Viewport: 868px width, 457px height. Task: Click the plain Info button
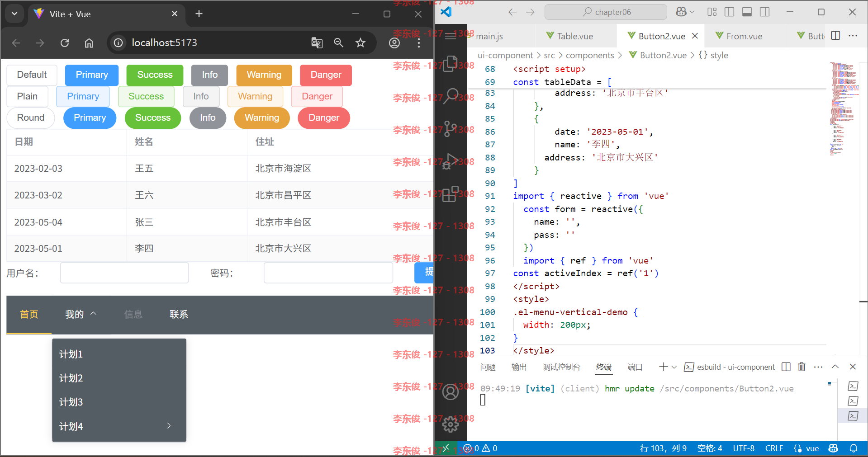[x=201, y=97]
